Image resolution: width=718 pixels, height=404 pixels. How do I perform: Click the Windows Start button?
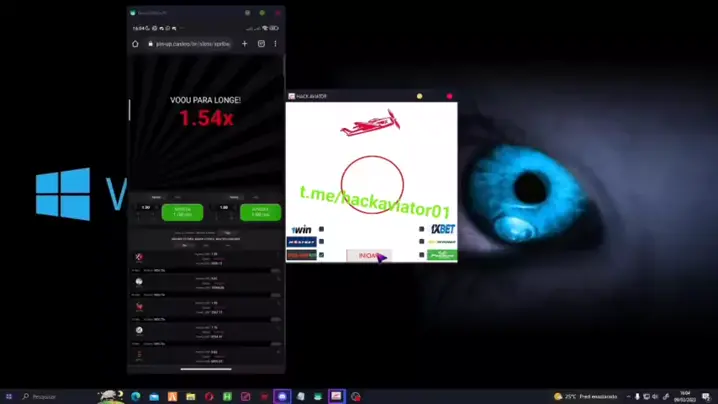[11, 397]
